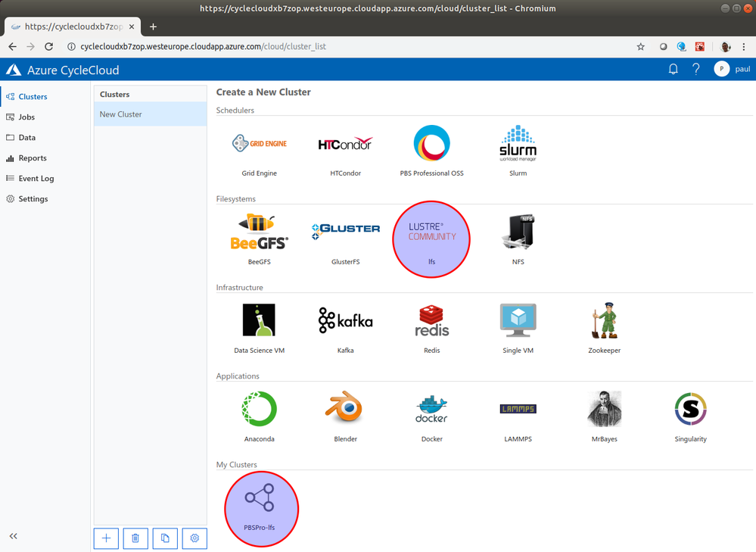The width and height of the screenshot is (756, 552).
Task: Open cluster list settings gear button
Action: click(x=194, y=538)
